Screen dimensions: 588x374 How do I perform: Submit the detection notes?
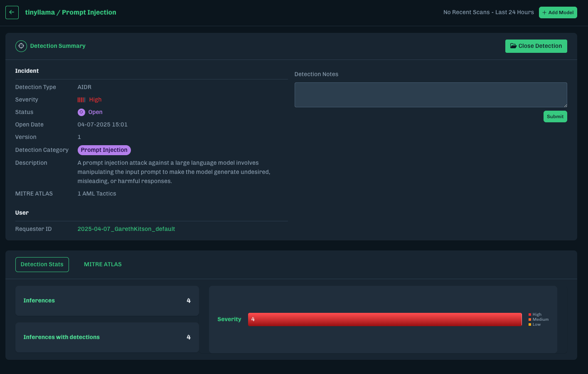click(555, 116)
